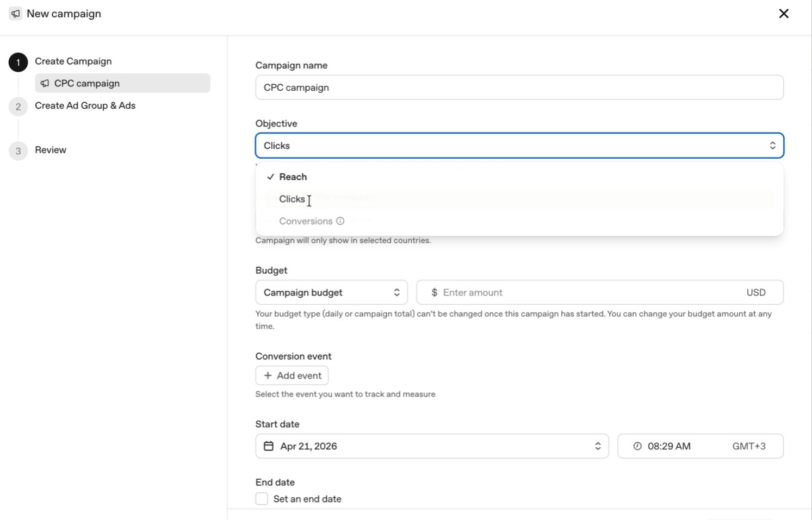This screenshot has width=812, height=520.
Task: Click the Campaign name text field
Action: [518, 87]
